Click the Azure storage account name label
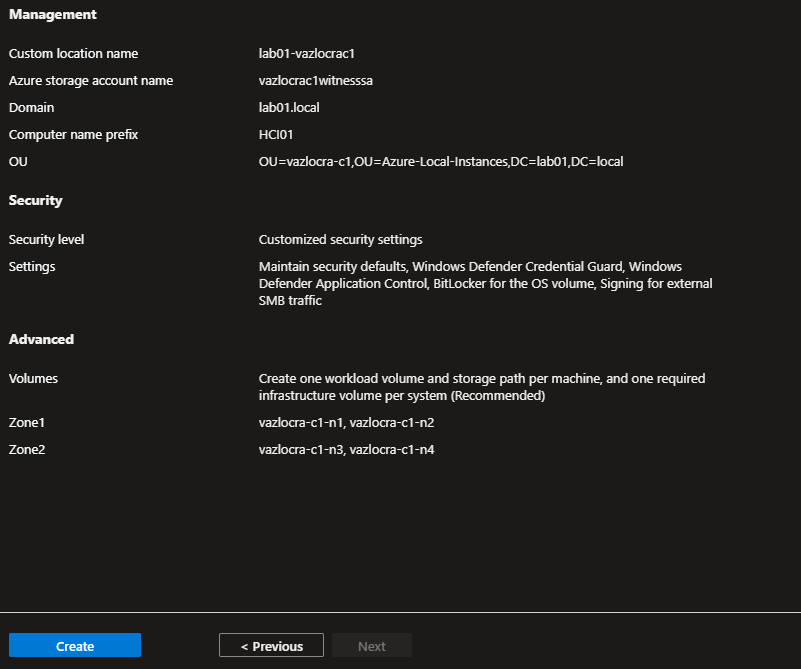This screenshot has height=669, width=801. point(91,81)
